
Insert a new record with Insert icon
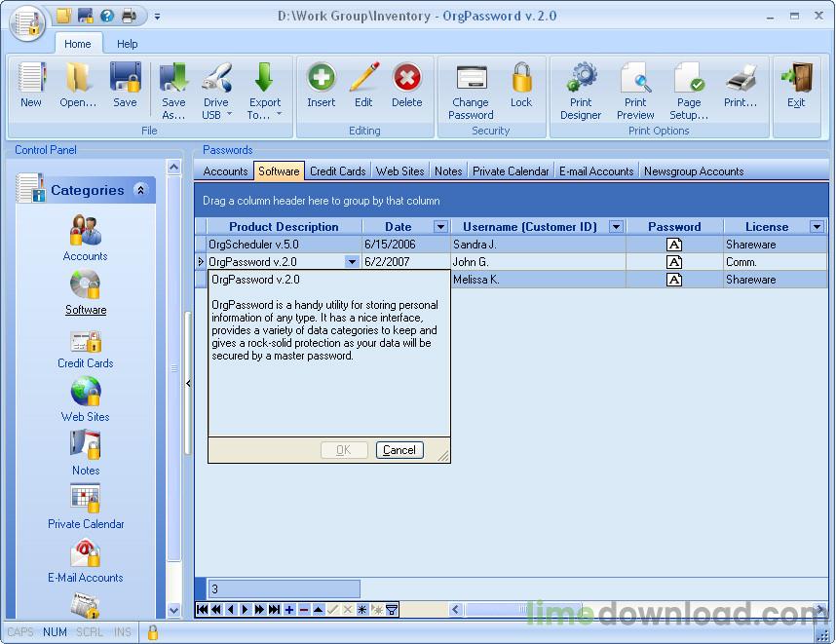[321, 84]
